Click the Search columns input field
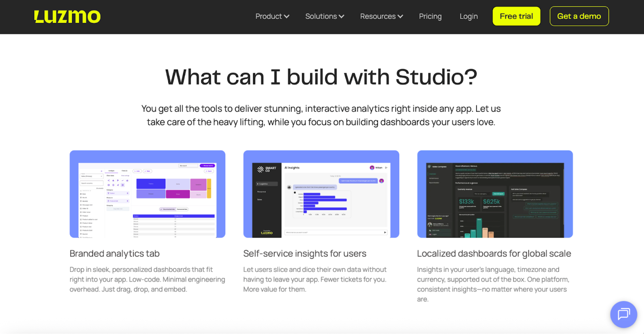The width and height of the screenshot is (644, 334). coord(91,183)
